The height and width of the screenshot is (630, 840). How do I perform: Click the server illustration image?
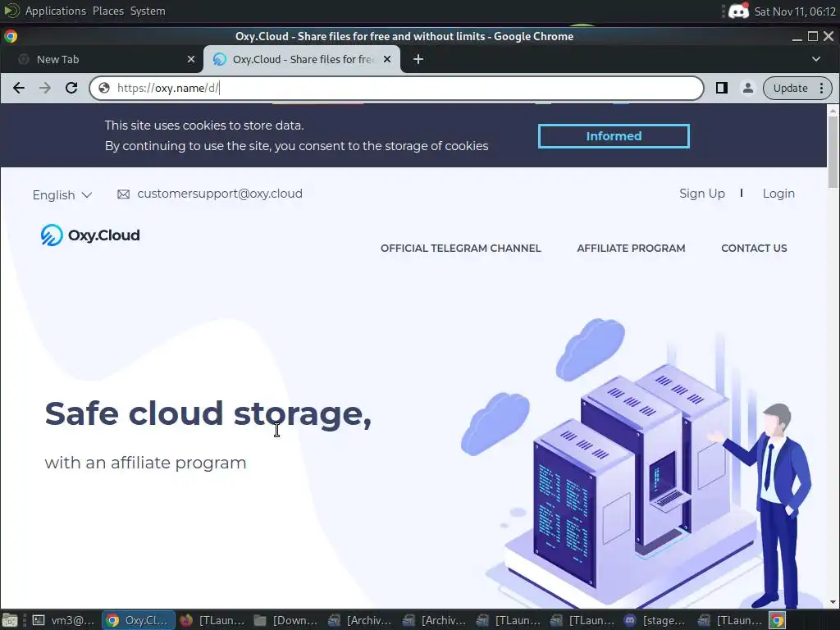coord(636,463)
